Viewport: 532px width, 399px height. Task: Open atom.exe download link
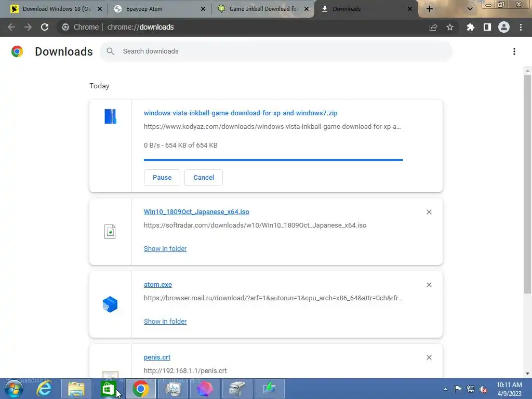click(x=158, y=285)
